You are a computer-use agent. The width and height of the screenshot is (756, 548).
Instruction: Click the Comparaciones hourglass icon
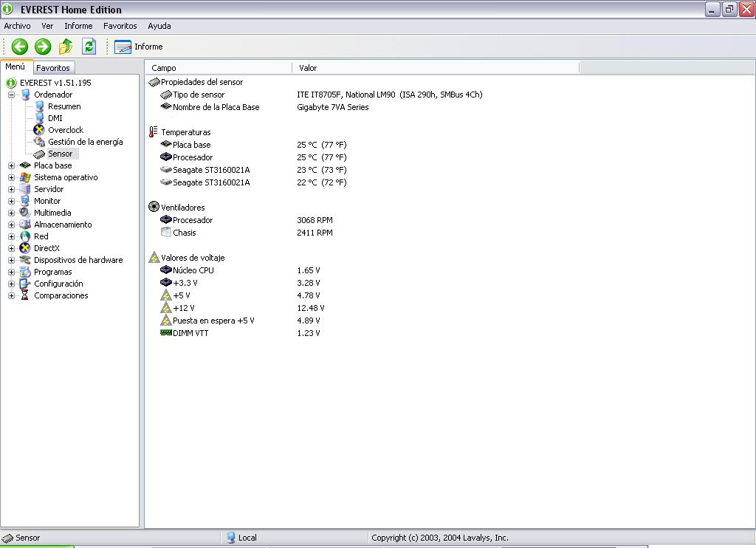point(25,295)
